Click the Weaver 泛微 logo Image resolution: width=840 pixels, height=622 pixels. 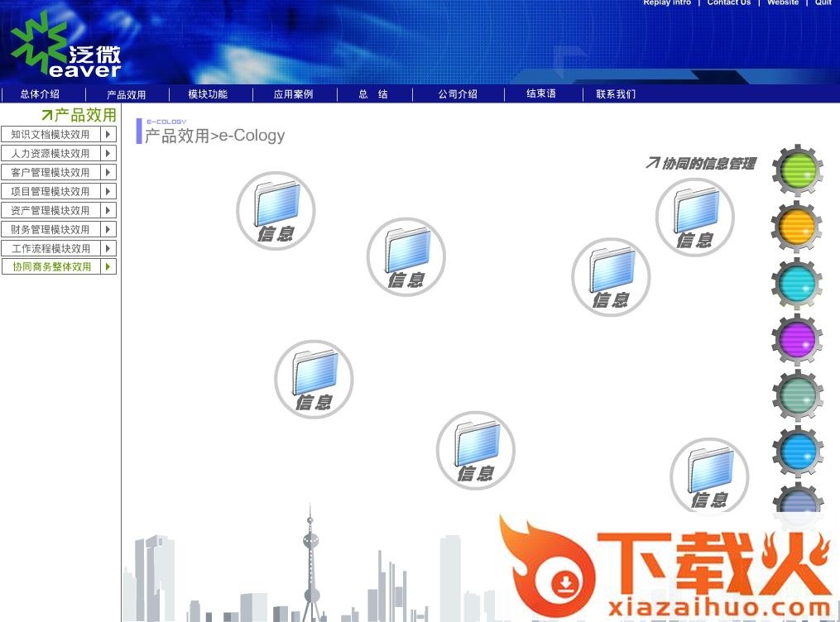click(x=62, y=45)
